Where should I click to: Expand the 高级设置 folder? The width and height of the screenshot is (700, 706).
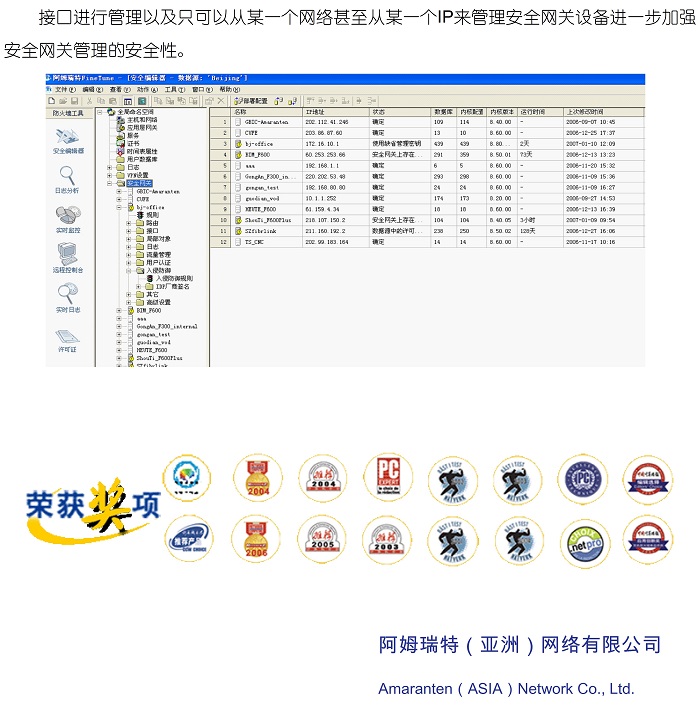click(129, 303)
